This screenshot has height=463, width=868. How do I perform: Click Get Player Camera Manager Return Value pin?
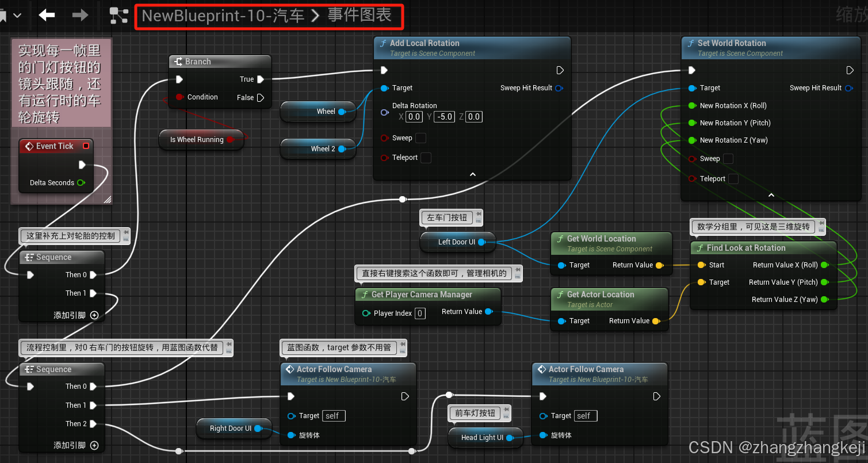point(488,312)
